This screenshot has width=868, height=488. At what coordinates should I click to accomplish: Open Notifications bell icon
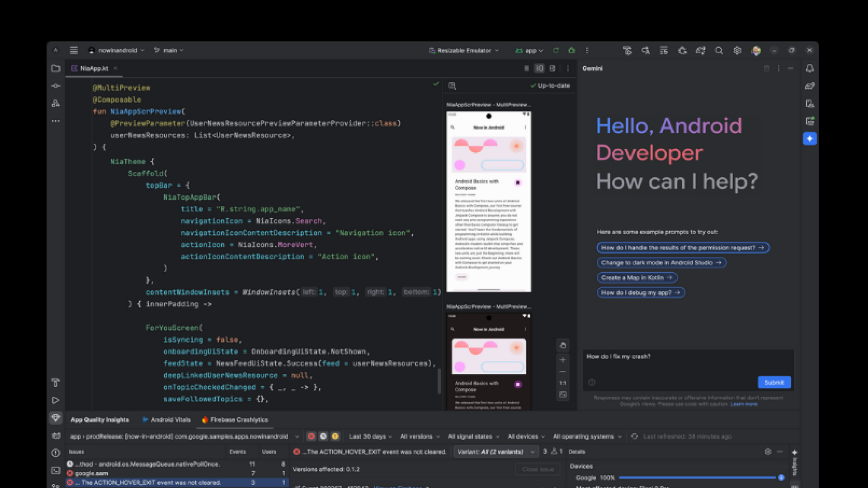click(809, 68)
